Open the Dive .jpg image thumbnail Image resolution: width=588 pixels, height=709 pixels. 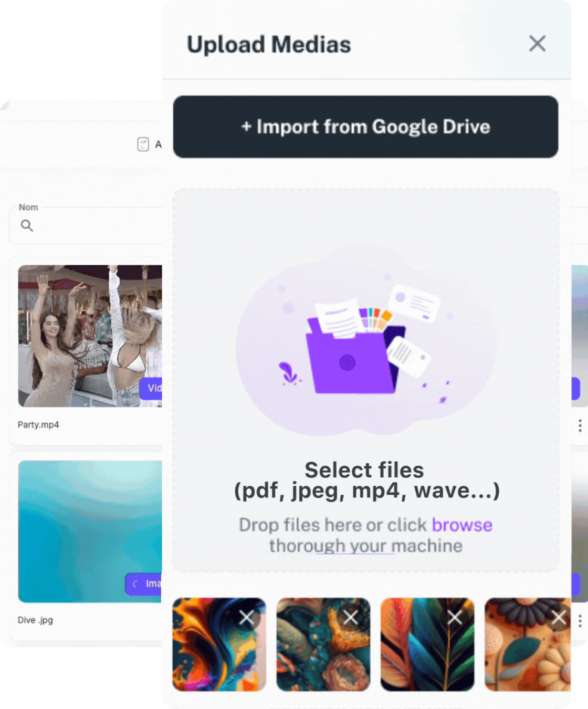tap(90, 531)
